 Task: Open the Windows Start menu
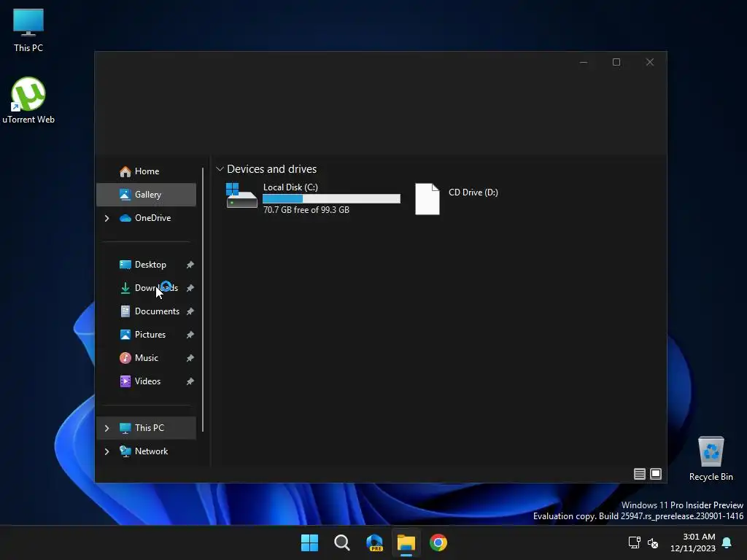point(309,542)
